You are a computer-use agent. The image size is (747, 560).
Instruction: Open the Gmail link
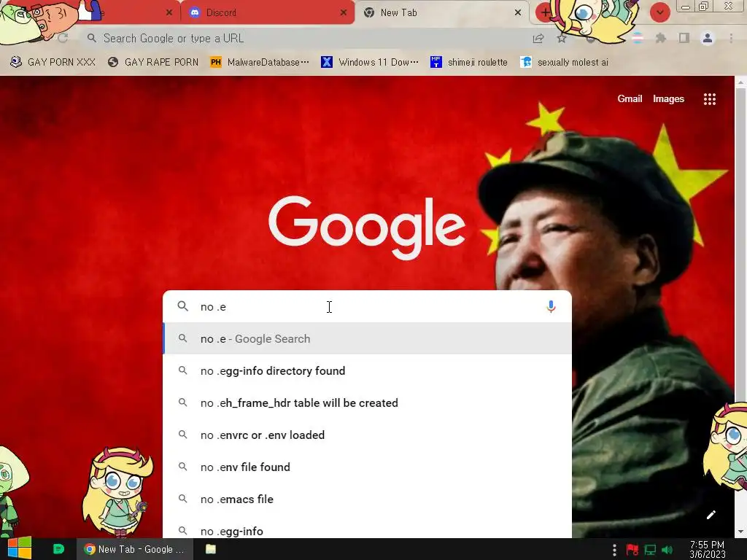coord(630,98)
